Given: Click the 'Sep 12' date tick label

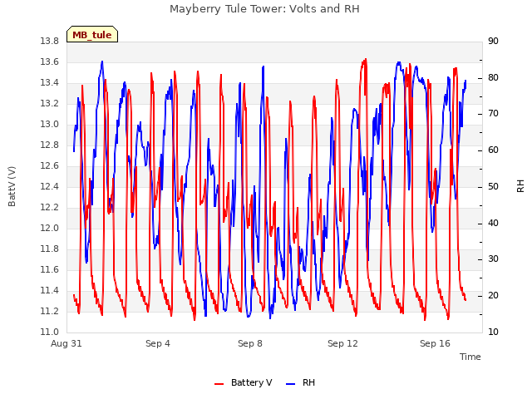Looking at the screenshot, I should pyautogui.click(x=342, y=343).
